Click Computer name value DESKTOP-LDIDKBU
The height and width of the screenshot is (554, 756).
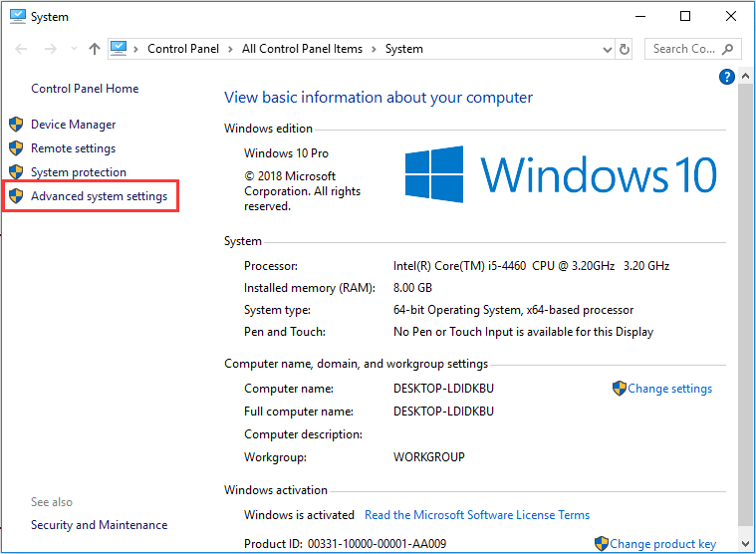pos(443,389)
